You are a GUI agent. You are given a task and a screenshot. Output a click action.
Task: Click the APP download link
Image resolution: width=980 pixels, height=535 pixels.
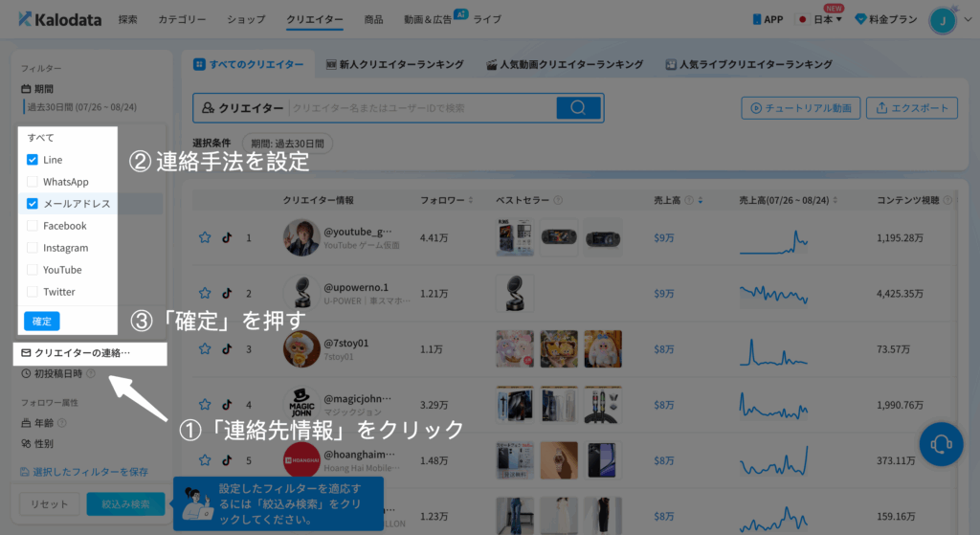pyautogui.click(x=768, y=19)
